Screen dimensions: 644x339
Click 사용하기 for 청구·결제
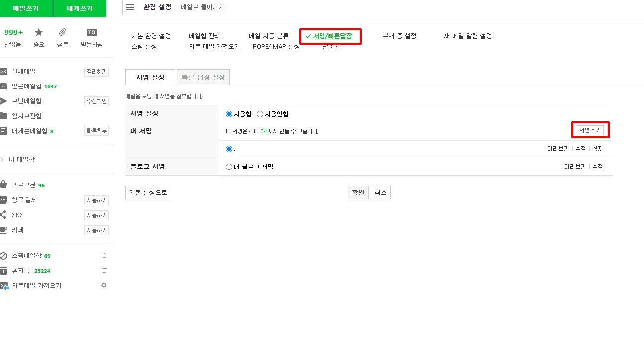(x=97, y=200)
